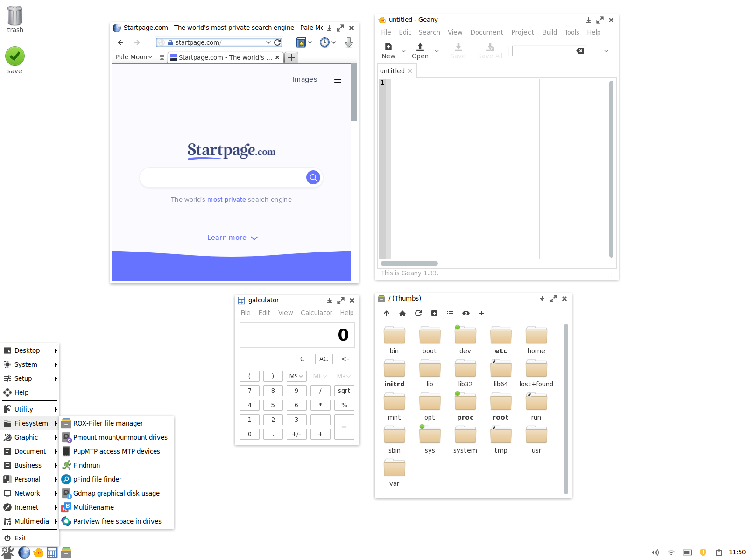This screenshot has height=560, width=747.
Task: Expand the Desktop submenu
Action: click(30, 350)
